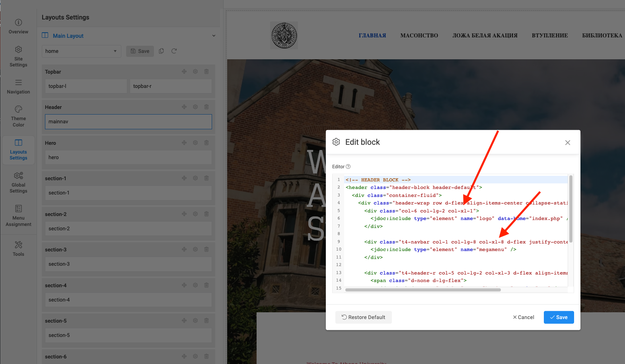Open the Navigation sidebar section

click(x=18, y=87)
